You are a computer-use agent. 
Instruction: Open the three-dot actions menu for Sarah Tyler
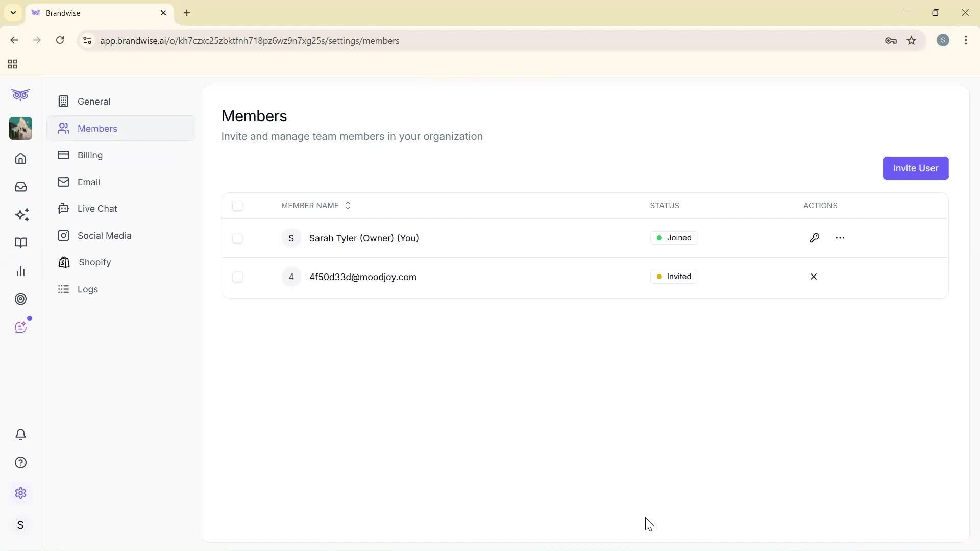840,238
